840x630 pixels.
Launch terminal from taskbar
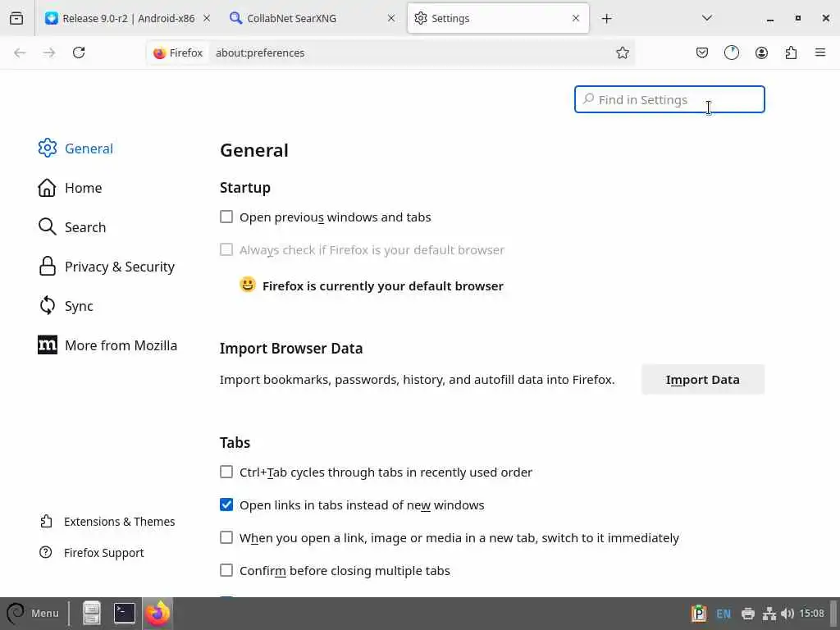125,614
